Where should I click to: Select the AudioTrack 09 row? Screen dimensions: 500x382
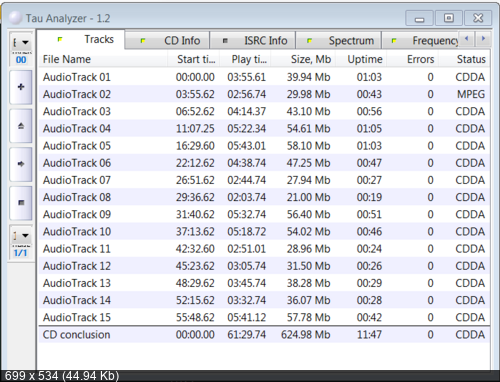point(264,214)
